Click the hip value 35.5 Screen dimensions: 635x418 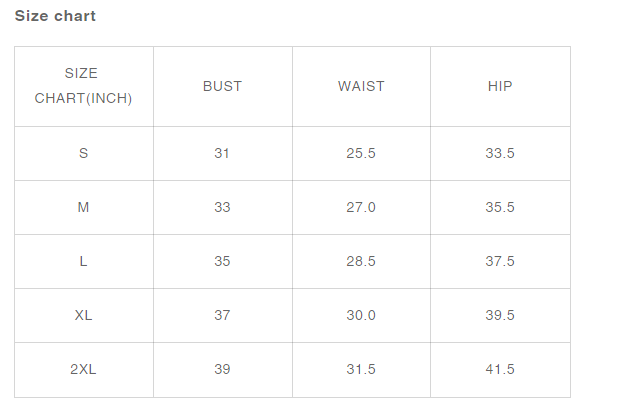500,207
